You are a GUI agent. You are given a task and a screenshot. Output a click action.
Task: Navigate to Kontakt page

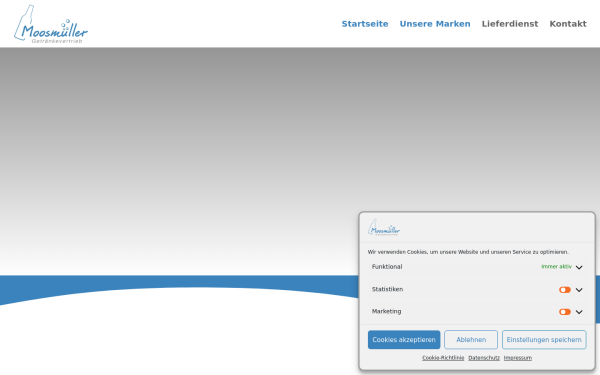click(568, 24)
